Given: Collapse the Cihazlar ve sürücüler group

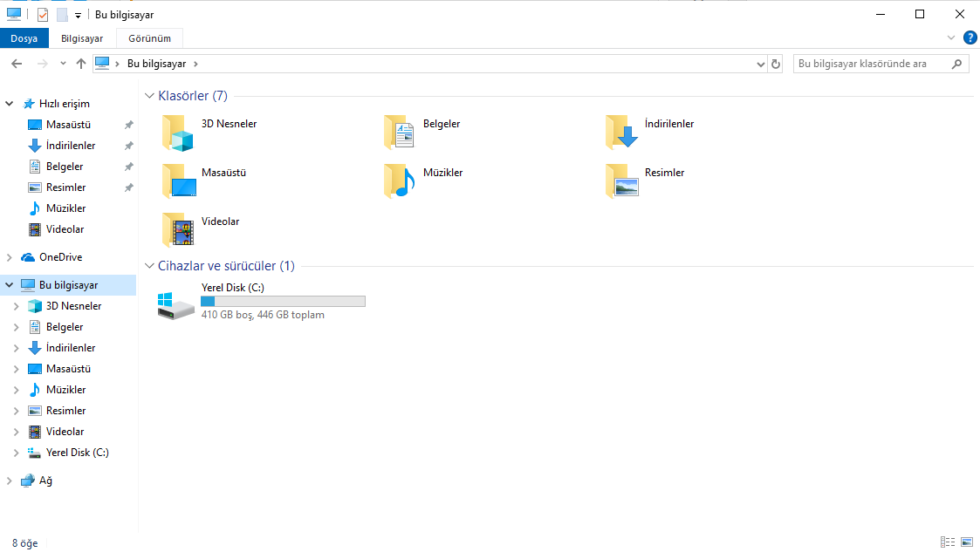Looking at the screenshot, I should (149, 265).
